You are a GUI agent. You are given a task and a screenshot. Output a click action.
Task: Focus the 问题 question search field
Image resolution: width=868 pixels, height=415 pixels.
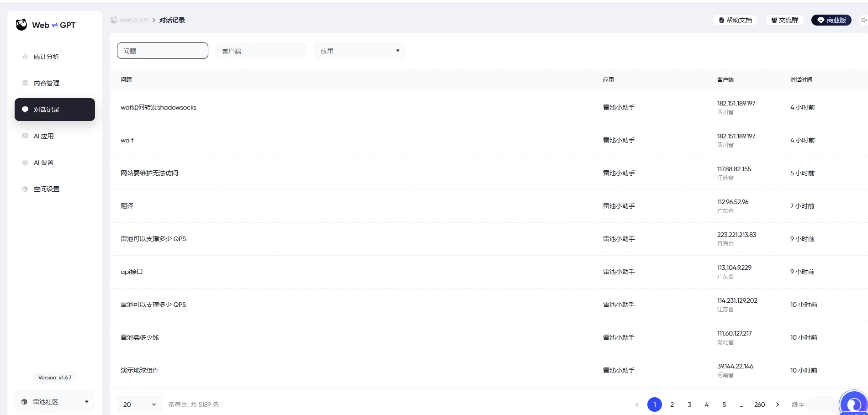[163, 51]
